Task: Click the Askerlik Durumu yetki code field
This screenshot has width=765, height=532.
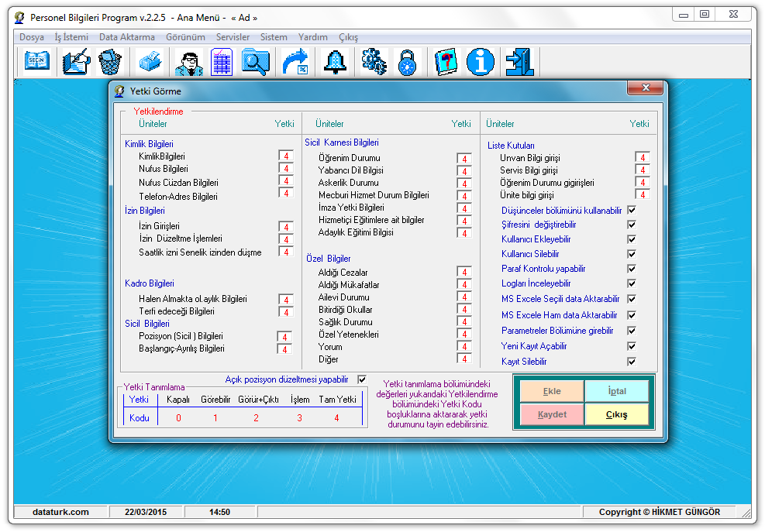Action: coord(464,184)
